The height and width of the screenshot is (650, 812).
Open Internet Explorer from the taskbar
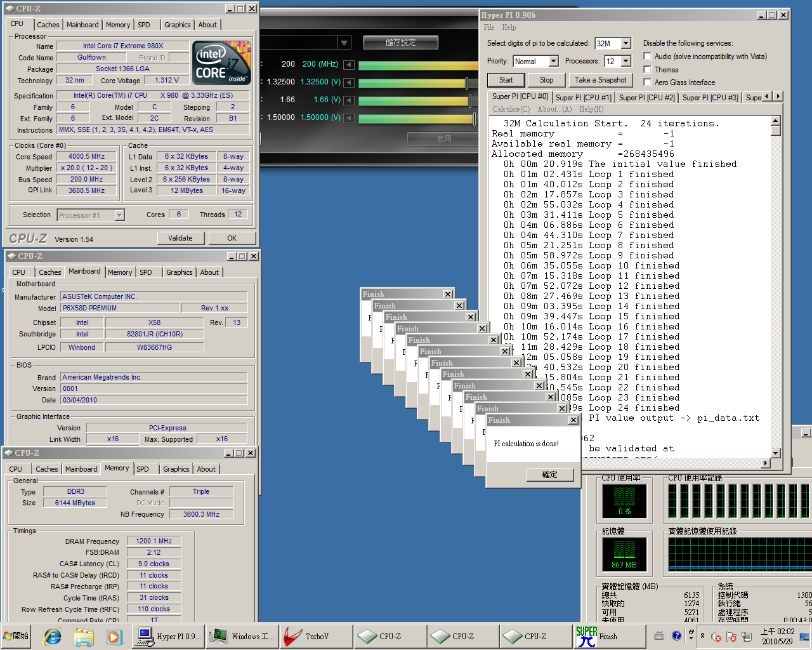tap(52, 636)
